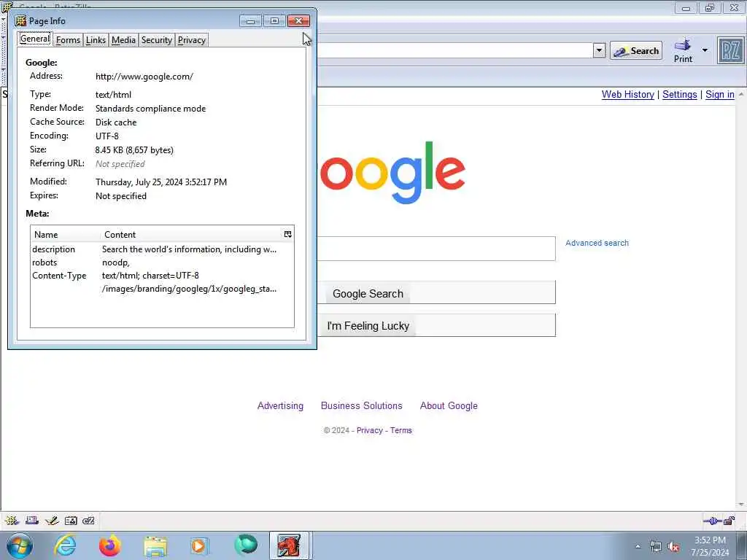Open the About Google link
The image size is (747, 560).
click(449, 405)
